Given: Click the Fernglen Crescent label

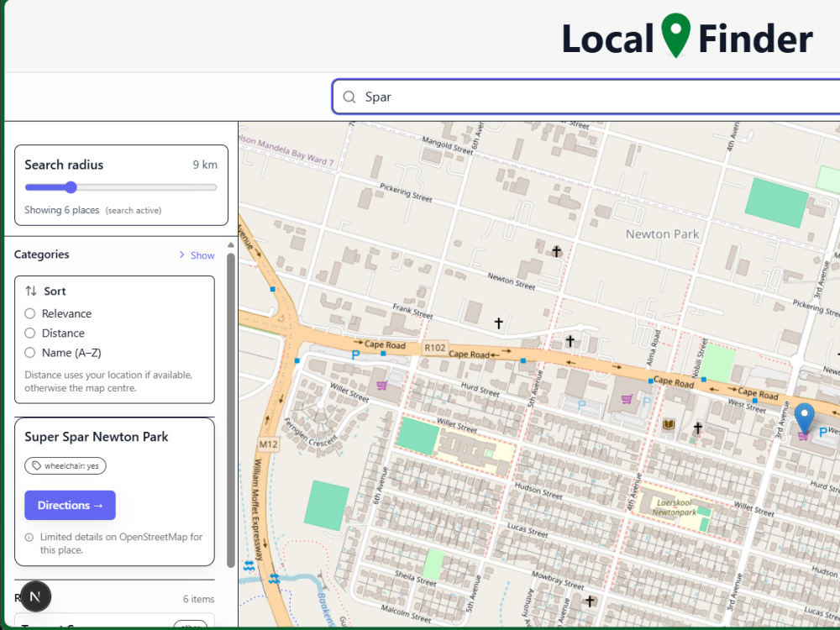Looking at the screenshot, I should [310, 434].
